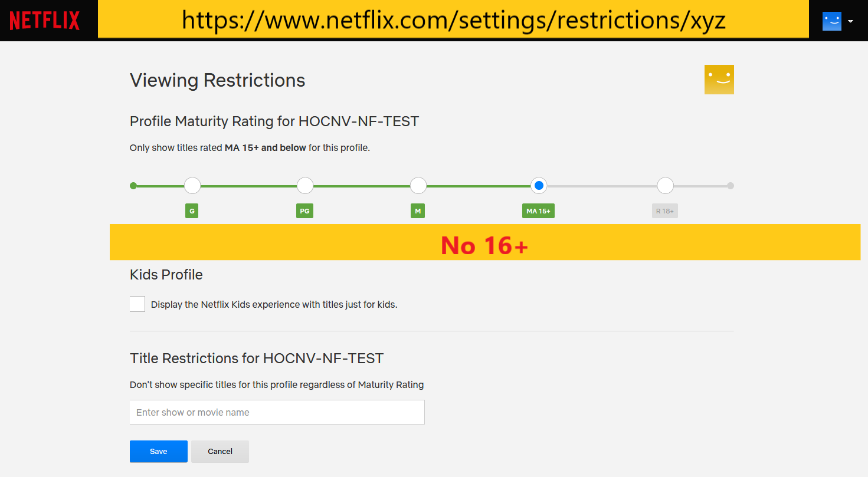Save the viewing restrictions
868x477 pixels.
click(158, 451)
